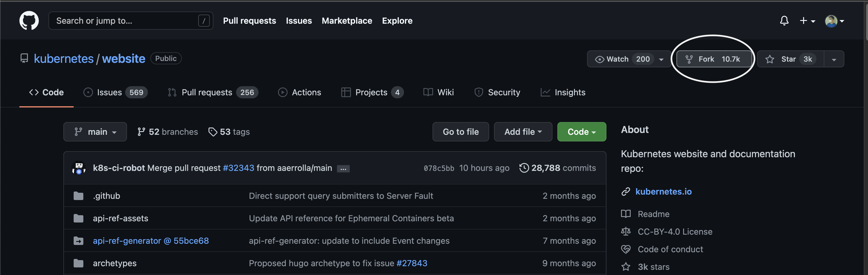Open pull request #32343 link

238,168
